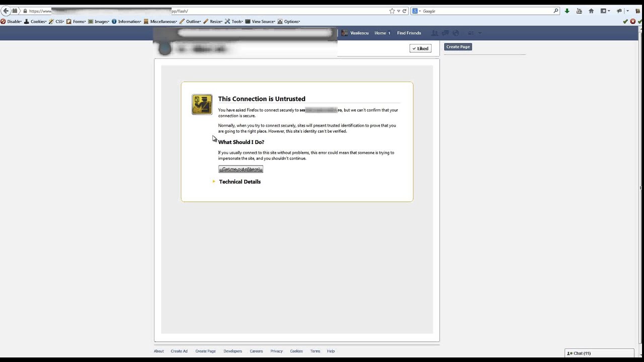Open the Chat (11) bar

(600, 353)
